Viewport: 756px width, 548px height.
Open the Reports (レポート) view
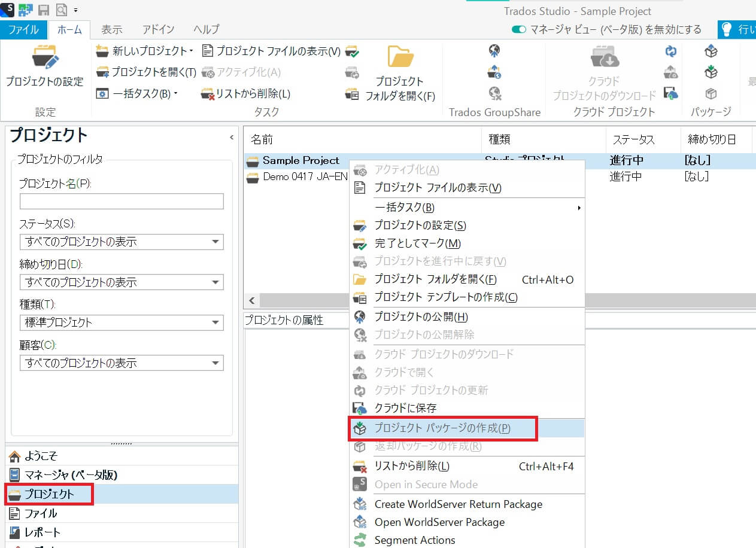pos(42,532)
